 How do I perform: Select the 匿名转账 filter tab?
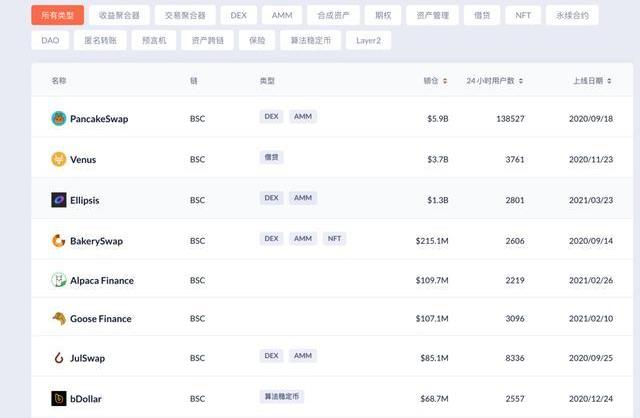[x=100, y=40]
